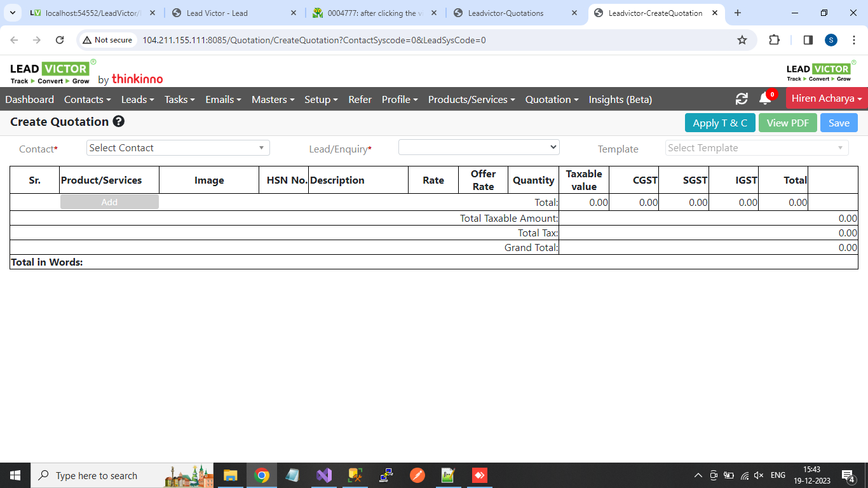Open the tab search chevron at top left

click(13, 13)
